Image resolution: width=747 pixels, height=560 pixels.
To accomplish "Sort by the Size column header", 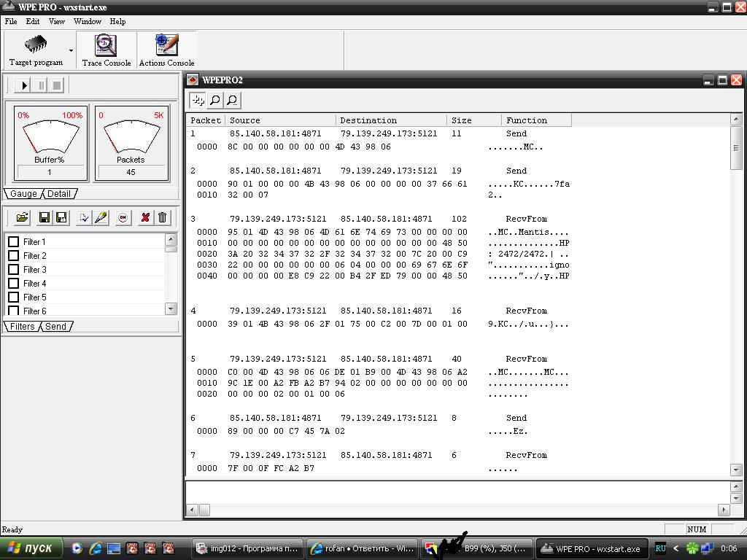I will click(474, 120).
